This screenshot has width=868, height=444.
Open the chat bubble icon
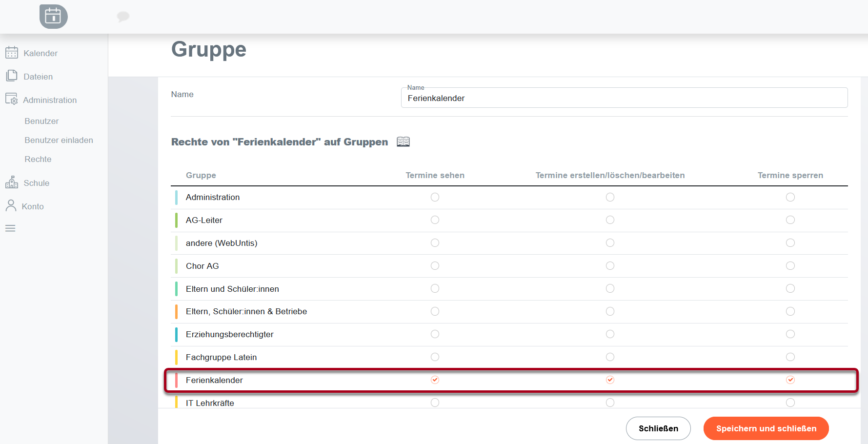point(123,17)
